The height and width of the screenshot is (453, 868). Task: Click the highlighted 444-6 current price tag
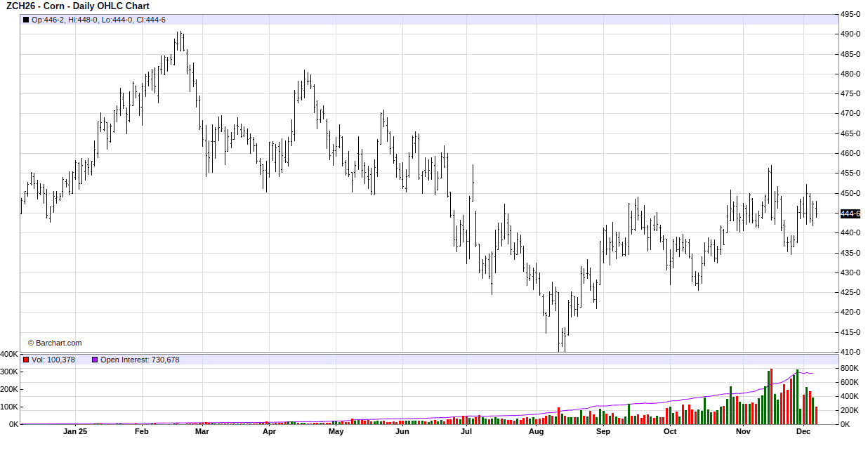click(850, 214)
